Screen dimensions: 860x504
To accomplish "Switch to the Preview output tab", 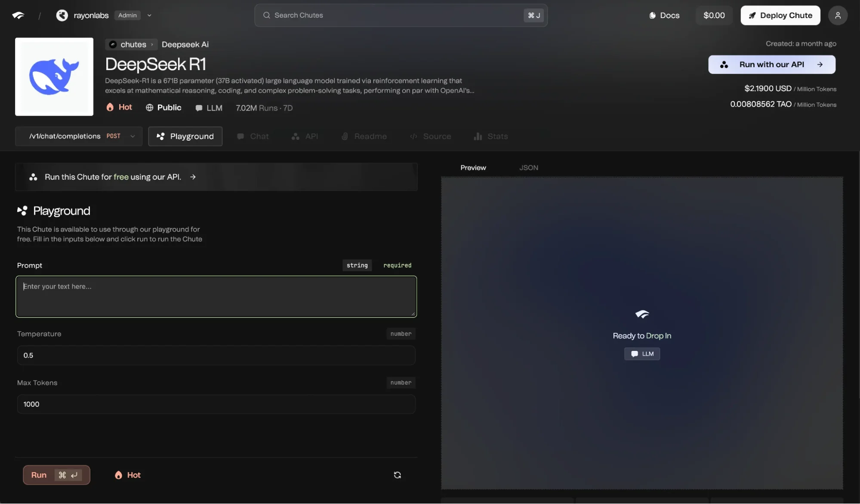I will [x=473, y=168].
